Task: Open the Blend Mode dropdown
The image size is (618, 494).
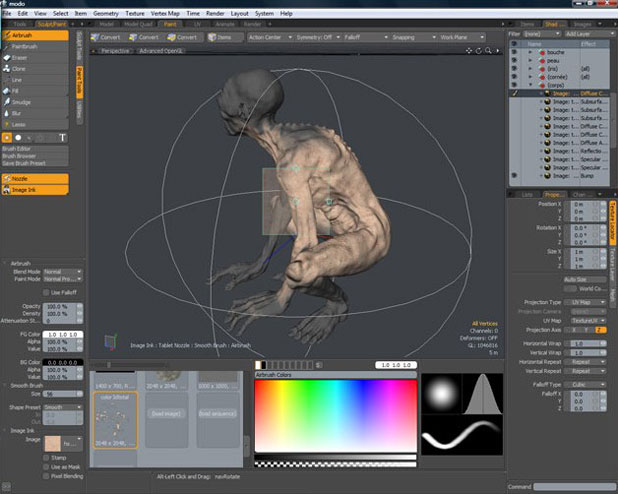Action: point(62,272)
